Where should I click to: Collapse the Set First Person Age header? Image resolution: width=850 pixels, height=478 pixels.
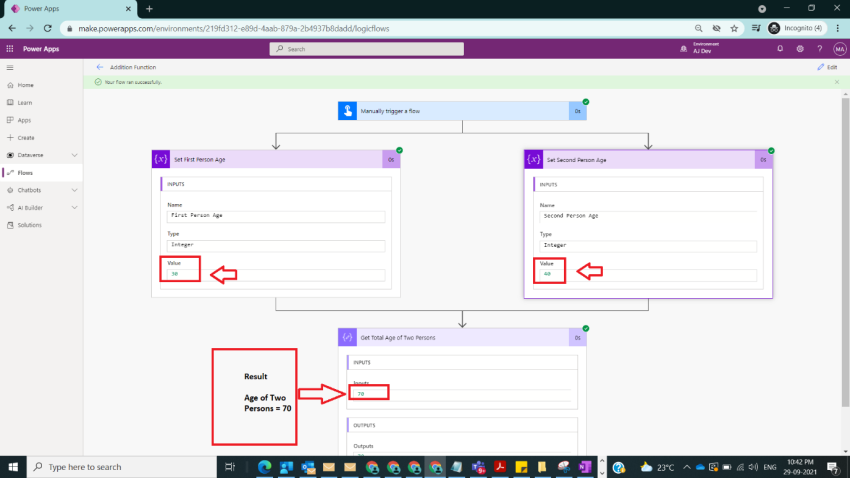pyautogui.click(x=276, y=159)
